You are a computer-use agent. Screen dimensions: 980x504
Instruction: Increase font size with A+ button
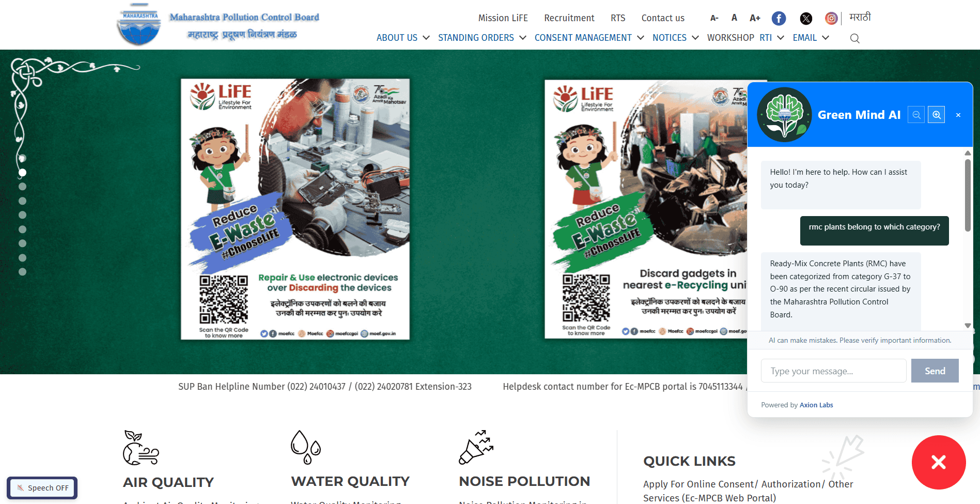click(x=755, y=18)
